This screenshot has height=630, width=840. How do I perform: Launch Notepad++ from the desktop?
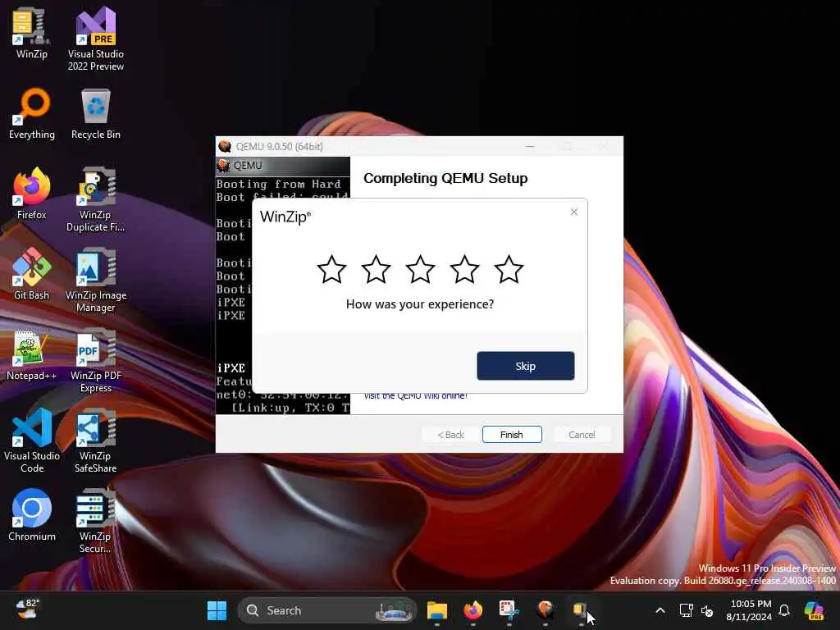32,354
